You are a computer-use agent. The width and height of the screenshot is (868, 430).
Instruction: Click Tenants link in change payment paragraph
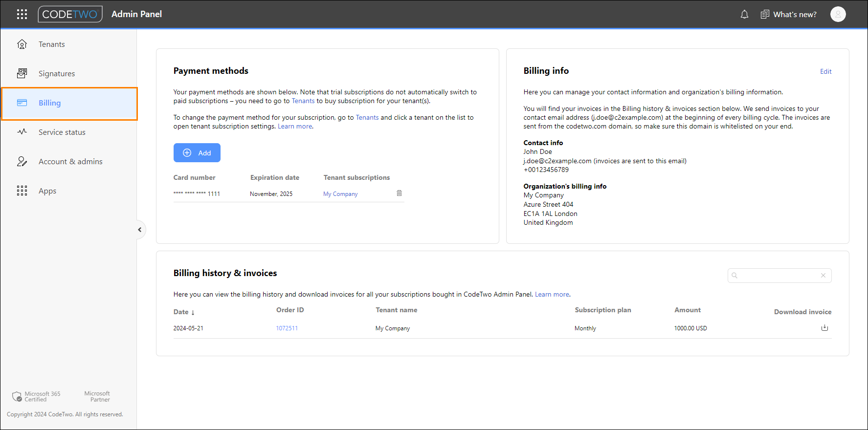(x=367, y=117)
